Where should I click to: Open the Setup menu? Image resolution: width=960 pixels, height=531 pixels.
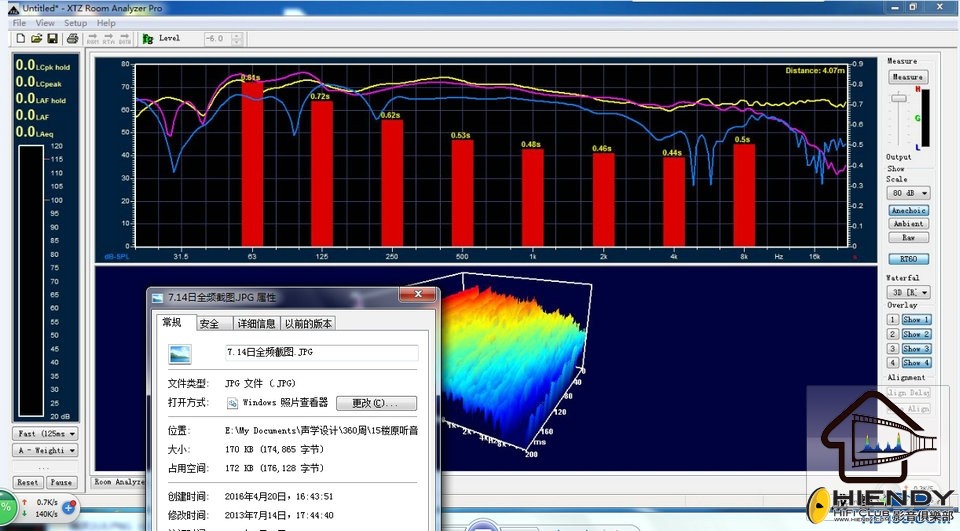(75, 23)
